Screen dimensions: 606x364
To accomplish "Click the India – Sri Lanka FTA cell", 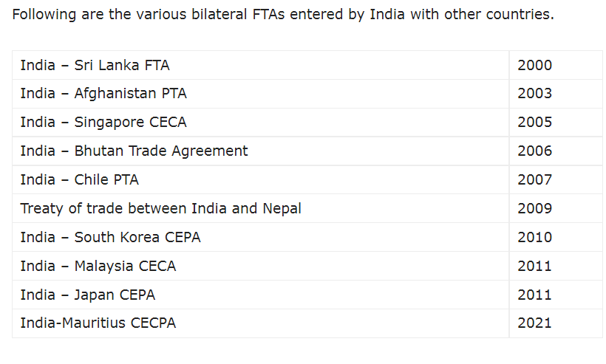I will [x=95, y=65].
